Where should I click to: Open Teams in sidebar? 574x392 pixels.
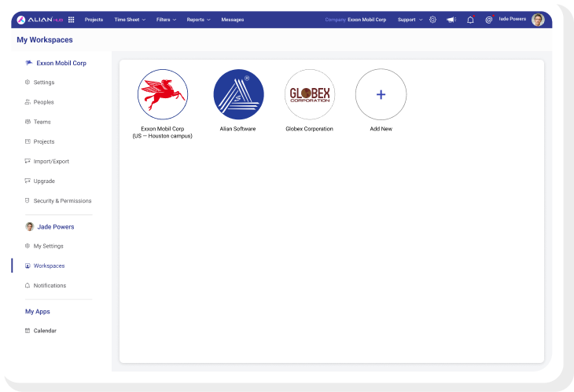(42, 122)
